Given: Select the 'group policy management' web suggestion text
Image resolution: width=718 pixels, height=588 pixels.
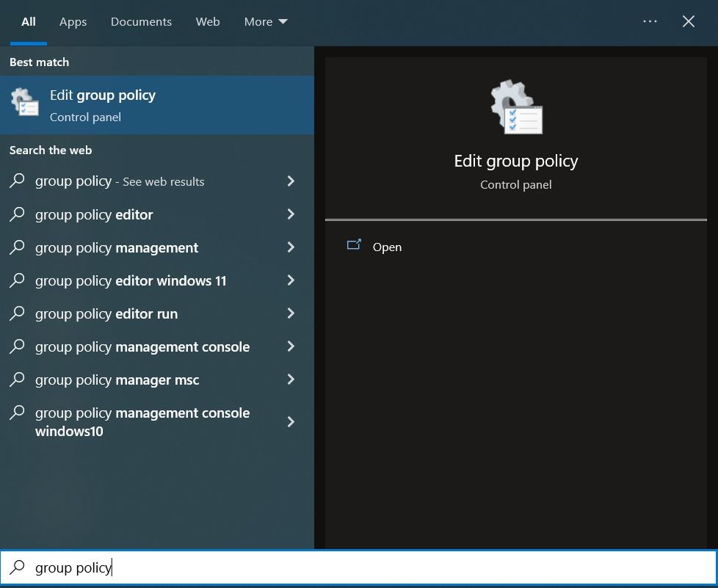Looking at the screenshot, I should click(117, 247).
